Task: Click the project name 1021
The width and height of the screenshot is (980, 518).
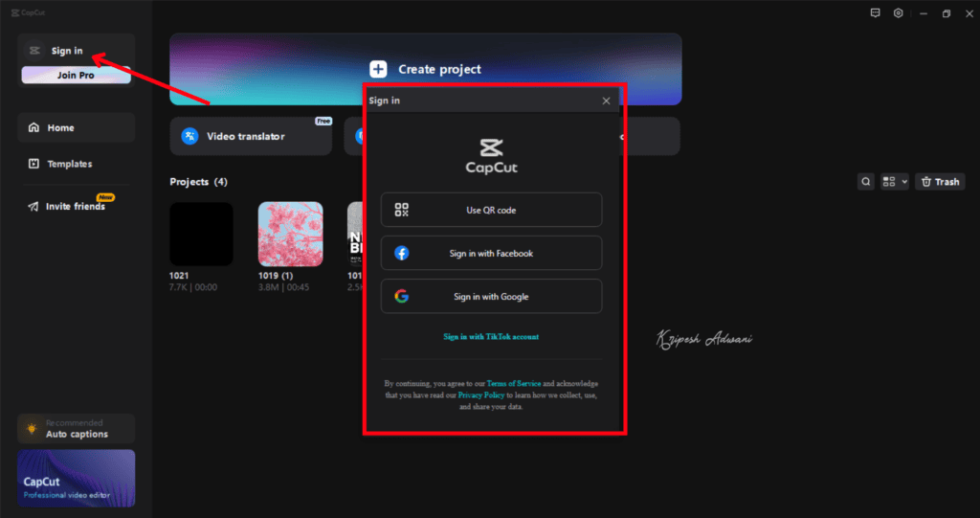Action: point(179,275)
